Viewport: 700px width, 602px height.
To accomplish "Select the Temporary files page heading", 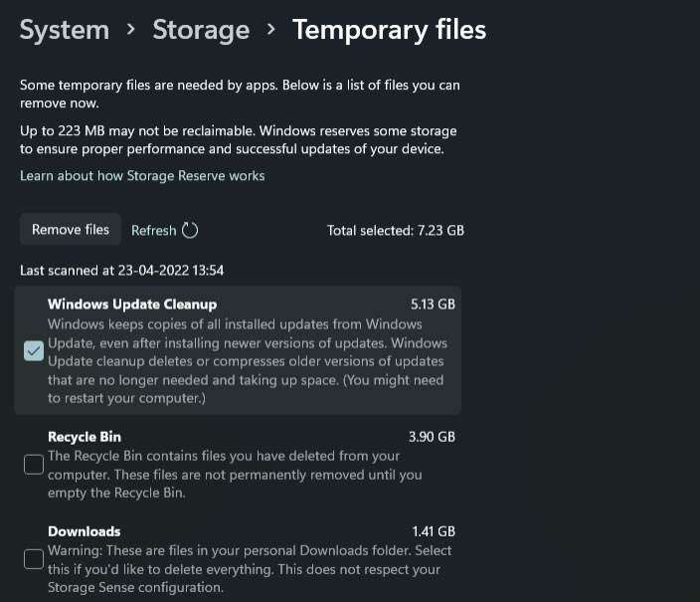I will 389,30.
